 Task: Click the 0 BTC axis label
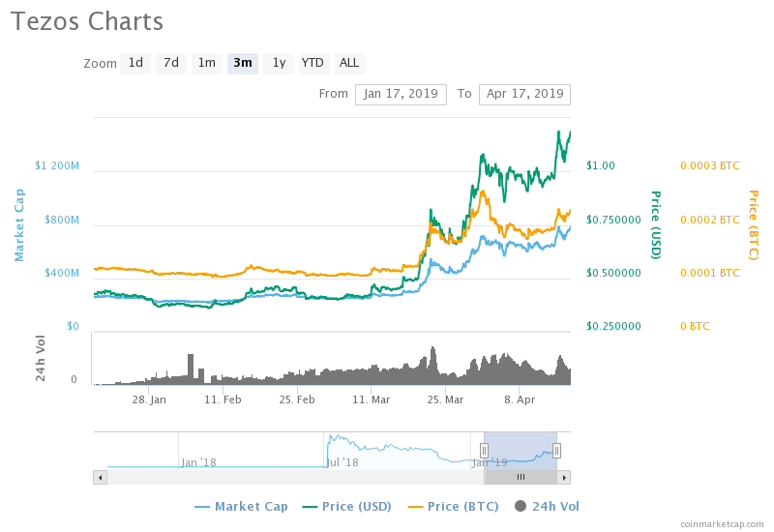695,326
